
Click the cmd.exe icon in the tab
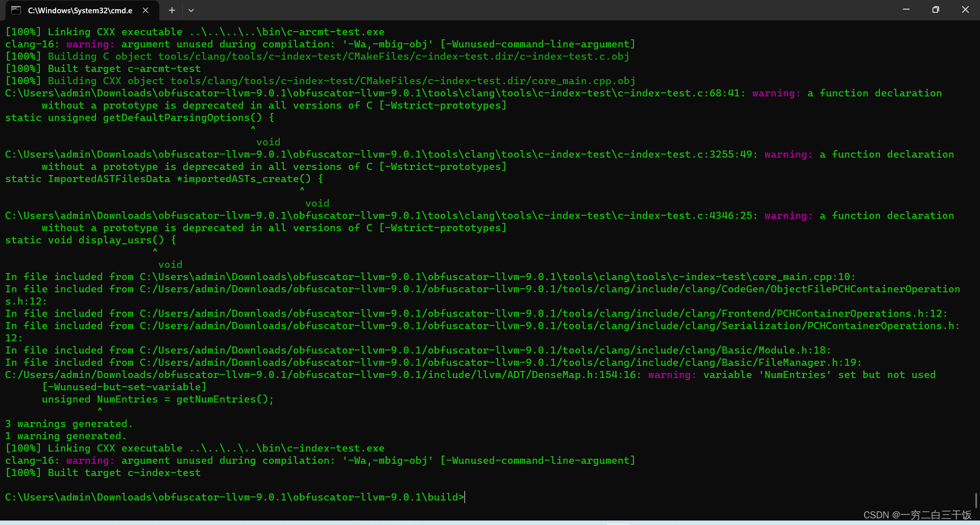pyautogui.click(x=15, y=10)
